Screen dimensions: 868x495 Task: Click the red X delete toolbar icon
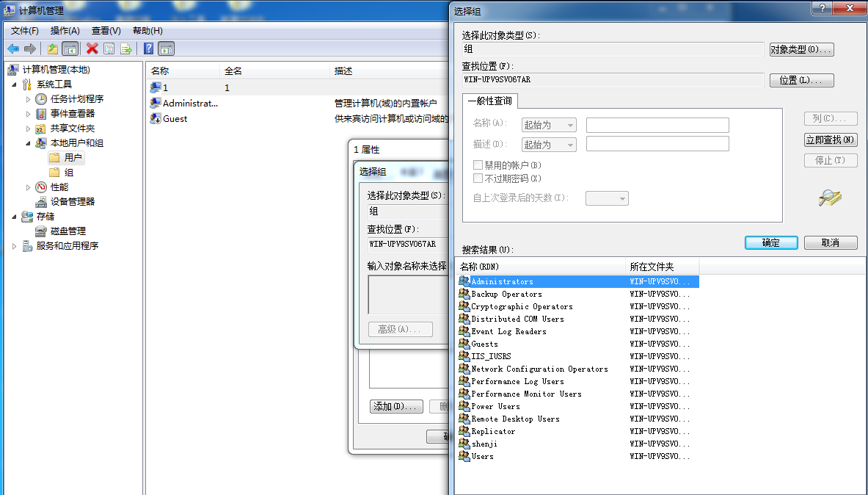point(92,48)
